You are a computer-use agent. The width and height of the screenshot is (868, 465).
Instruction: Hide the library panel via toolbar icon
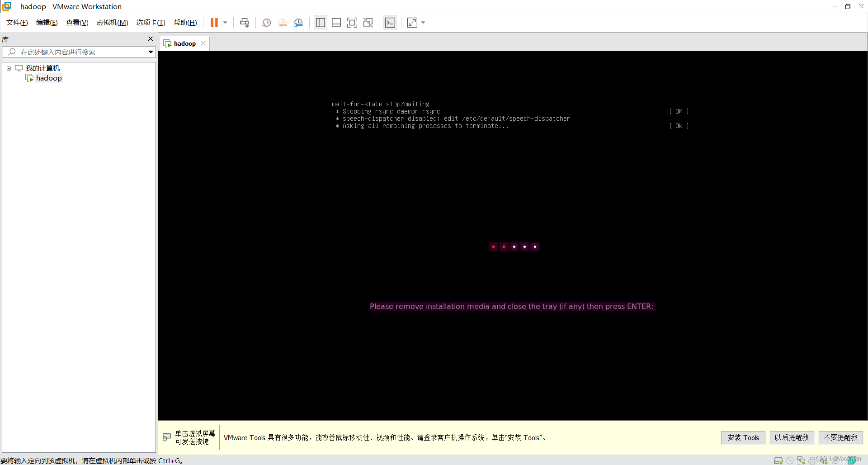(321, 22)
